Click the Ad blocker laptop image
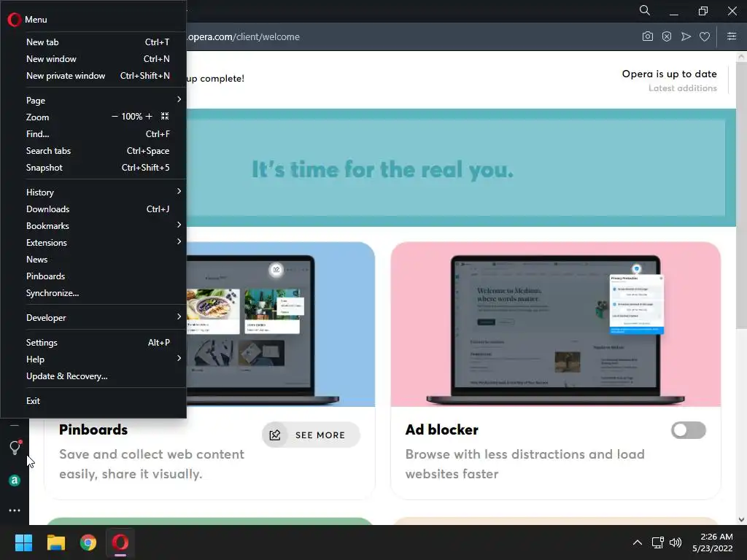The width and height of the screenshot is (747, 560). [555, 324]
